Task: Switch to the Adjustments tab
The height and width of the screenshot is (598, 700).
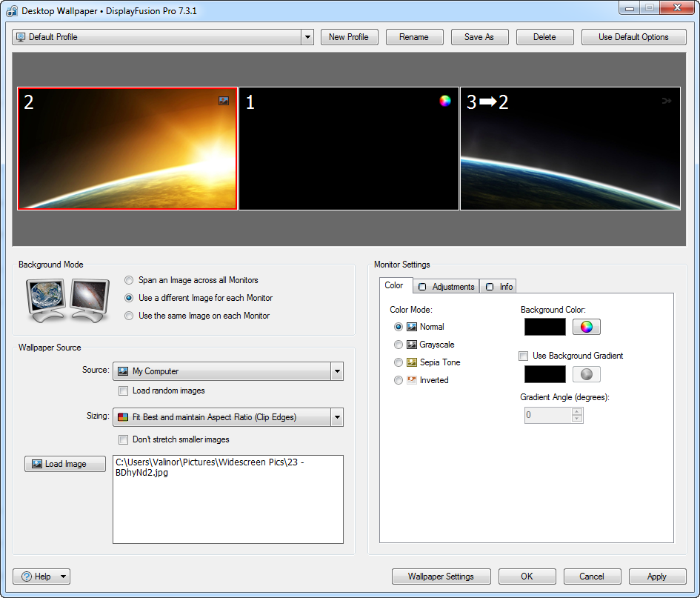Action: coord(447,287)
